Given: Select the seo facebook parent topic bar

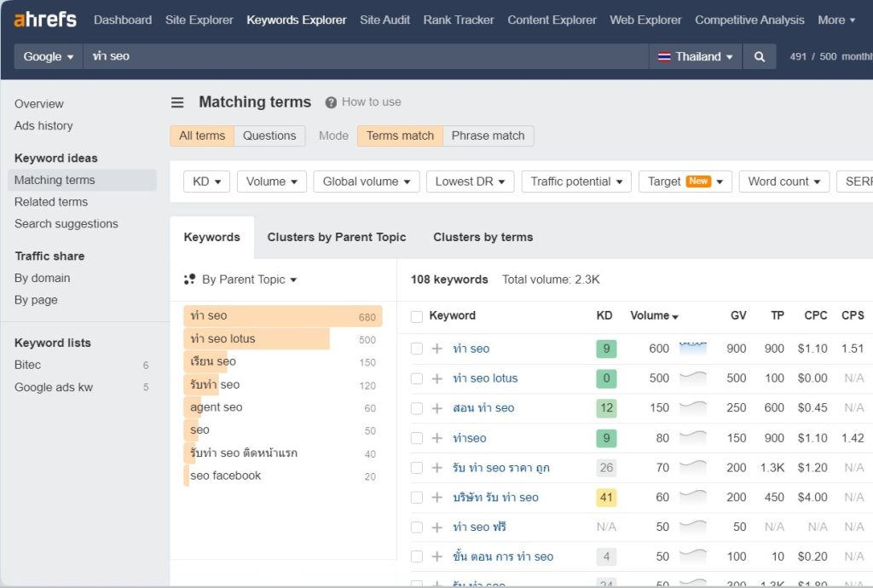Looking at the screenshot, I should [283, 476].
